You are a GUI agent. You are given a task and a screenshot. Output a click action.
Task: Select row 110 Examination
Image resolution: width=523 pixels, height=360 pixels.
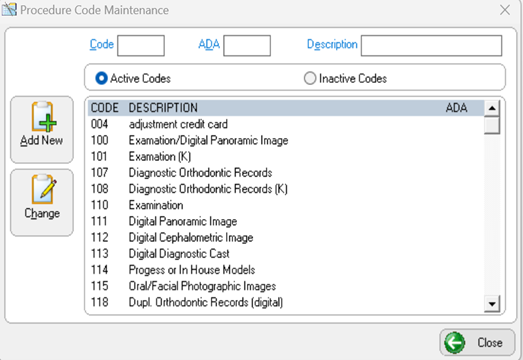click(x=286, y=205)
